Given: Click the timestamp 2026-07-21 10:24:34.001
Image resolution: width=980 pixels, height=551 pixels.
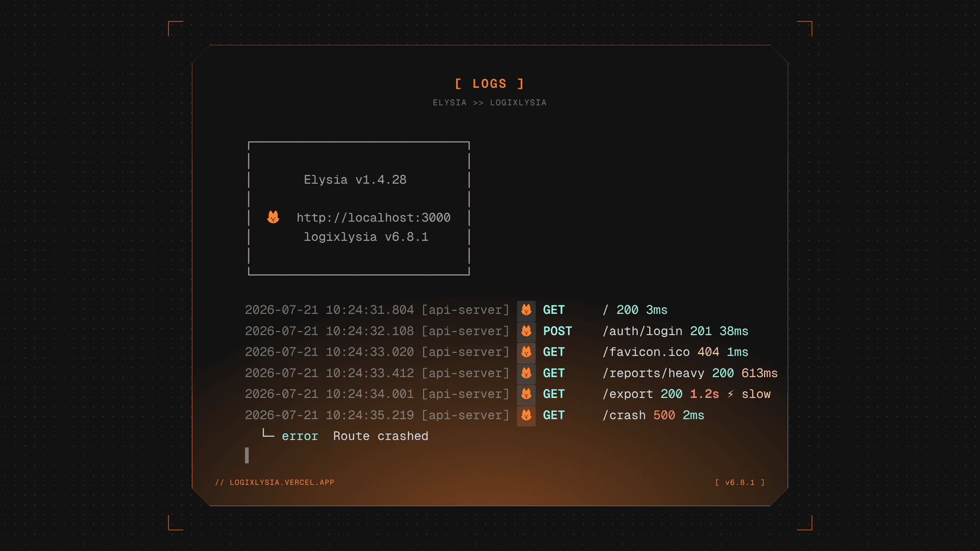Looking at the screenshot, I should click(x=329, y=394).
